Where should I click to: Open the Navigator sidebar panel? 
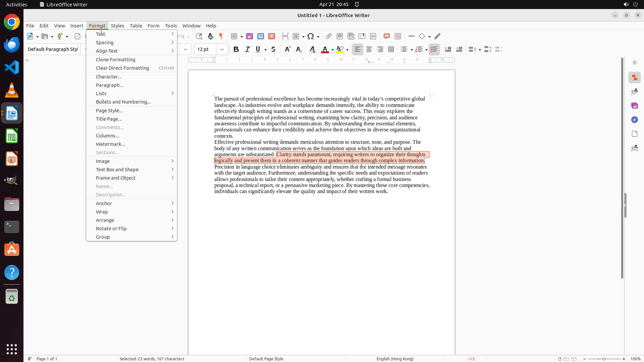(634, 120)
